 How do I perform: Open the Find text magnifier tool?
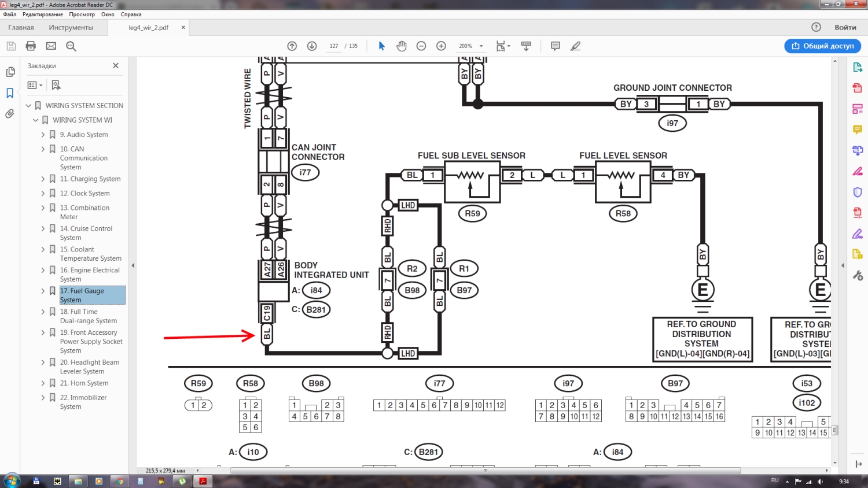(x=71, y=46)
